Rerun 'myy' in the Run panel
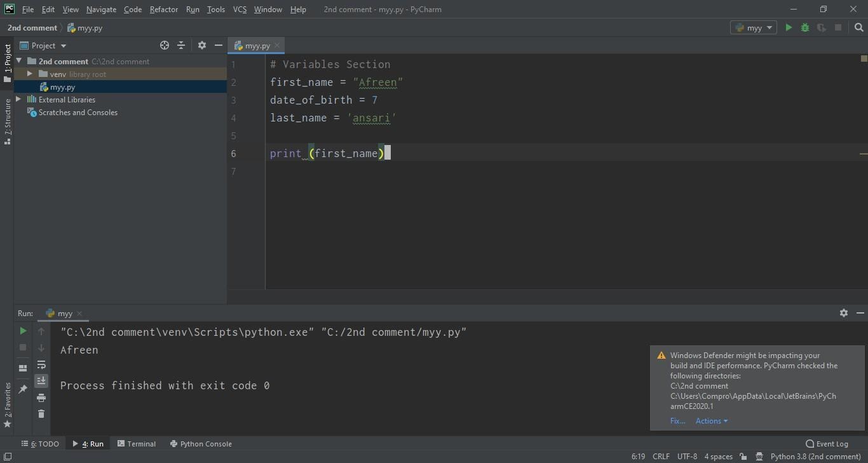This screenshot has height=463, width=868. tap(23, 331)
